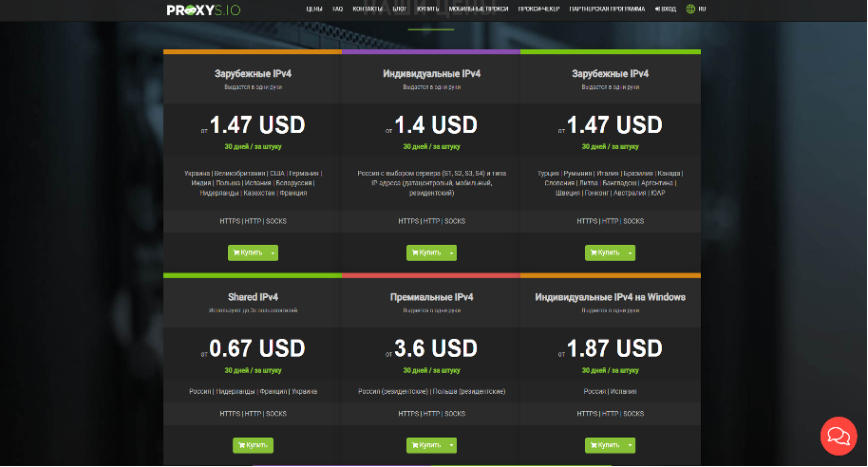Click the Россия с выбором сервера description
This screenshot has width=868, height=467.
coord(432,183)
